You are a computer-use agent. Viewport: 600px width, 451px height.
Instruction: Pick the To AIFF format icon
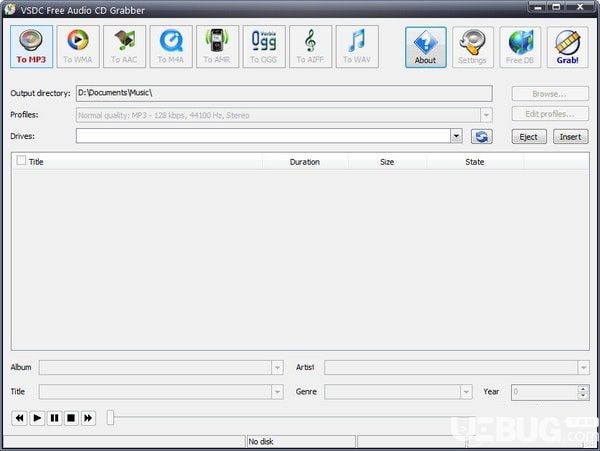pos(310,47)
